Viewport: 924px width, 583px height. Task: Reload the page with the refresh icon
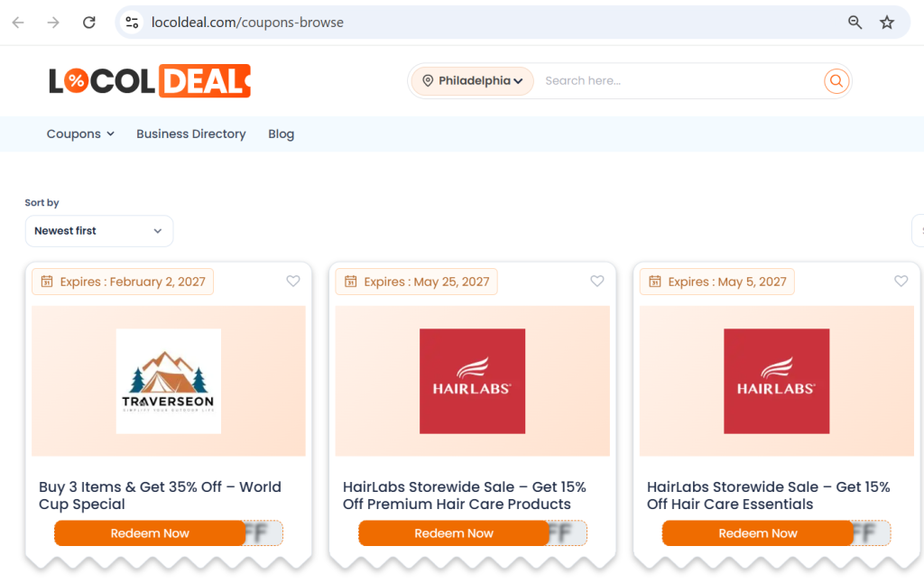pyautogui.click(x=89, y=23)
